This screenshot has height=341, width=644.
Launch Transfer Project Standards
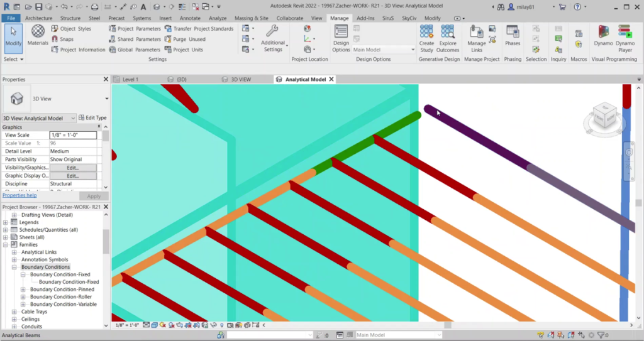click(x=199, y=29)
